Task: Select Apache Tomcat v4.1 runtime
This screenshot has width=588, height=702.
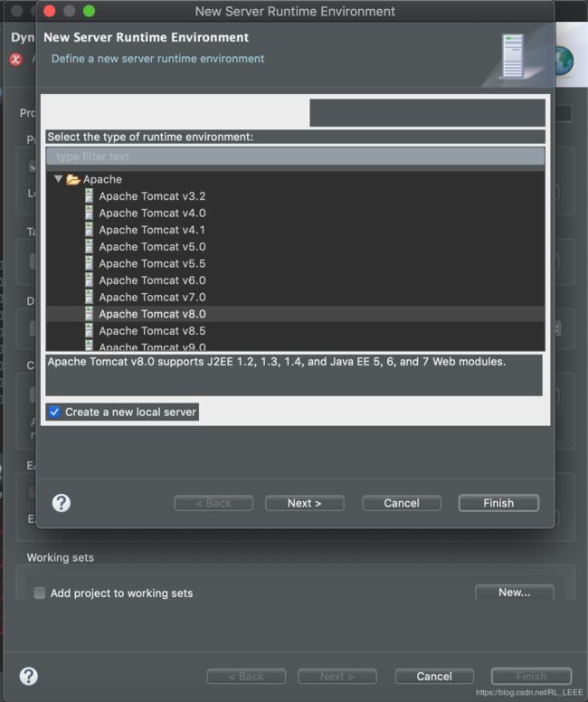Action: pos(152,230)
